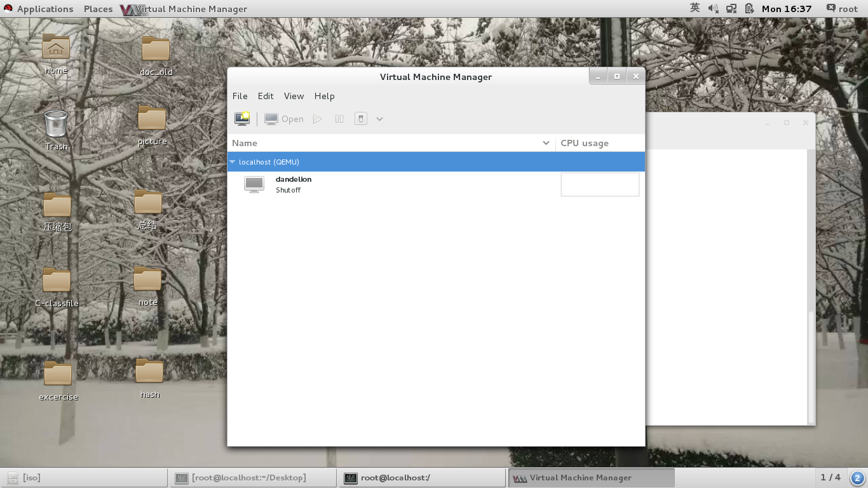Click the Name column sort arrow
Screen dimensions: 868x488
point(546,143)
